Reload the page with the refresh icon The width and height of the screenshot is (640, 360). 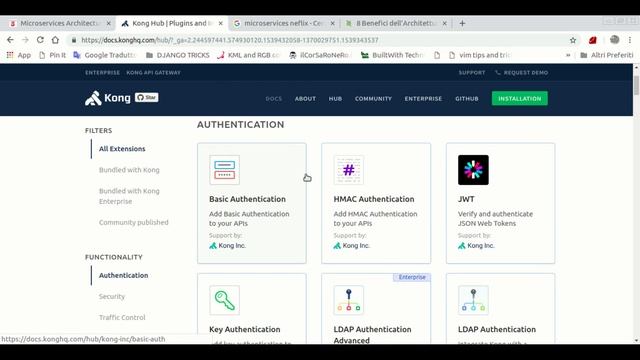point(40,40)
